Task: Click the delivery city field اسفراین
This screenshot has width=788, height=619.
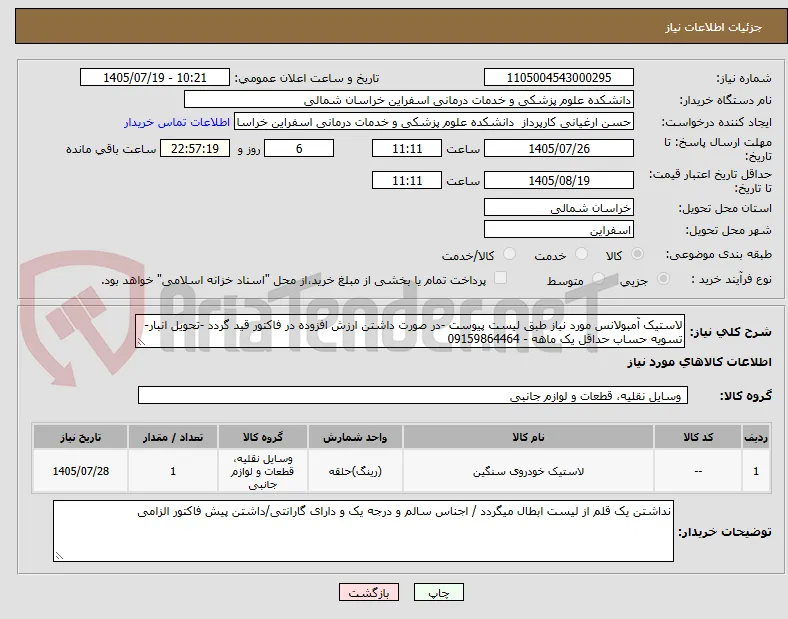Action: [x=559, y=230]
